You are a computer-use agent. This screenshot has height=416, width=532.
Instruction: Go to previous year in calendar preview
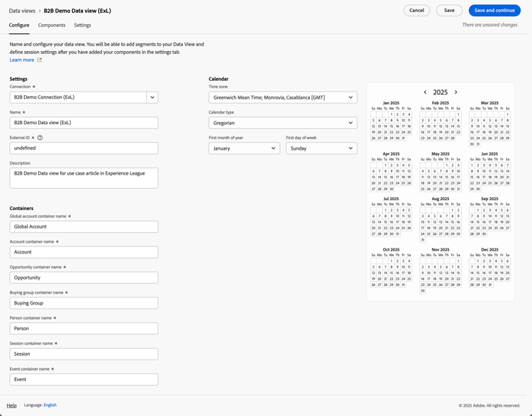(425, 92)
